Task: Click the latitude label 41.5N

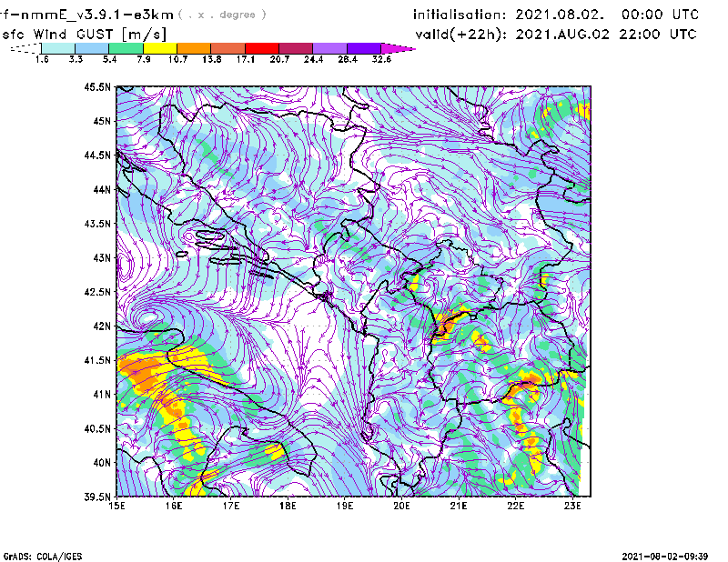Action: (97, 360)
